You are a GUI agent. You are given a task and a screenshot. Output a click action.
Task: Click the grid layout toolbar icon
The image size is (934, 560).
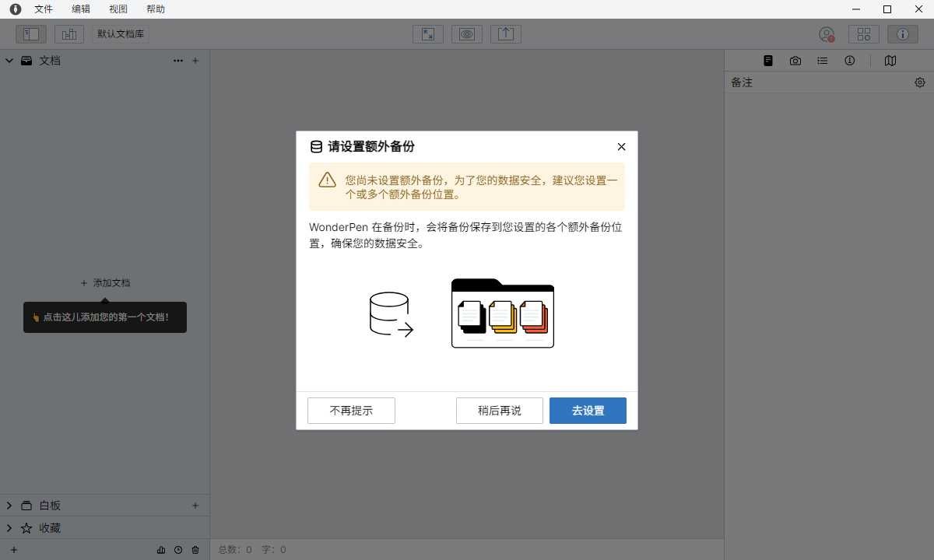(864, 34)
